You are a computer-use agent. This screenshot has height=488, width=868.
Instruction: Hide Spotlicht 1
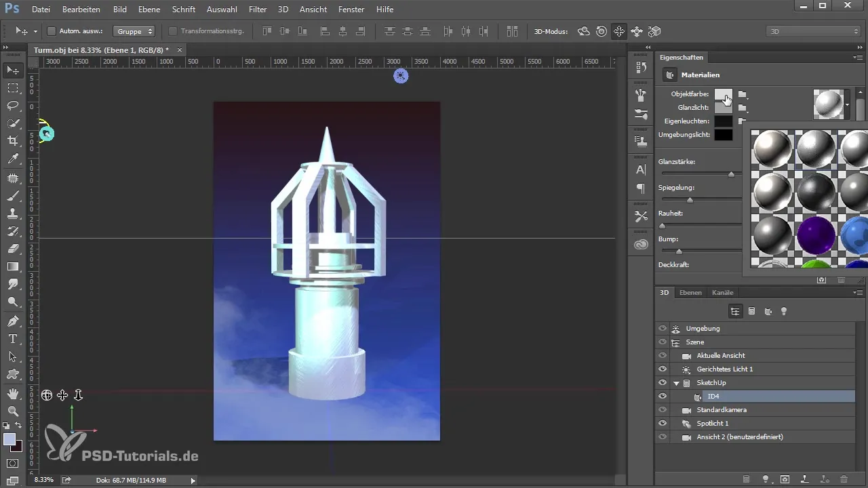pos(663,423)
